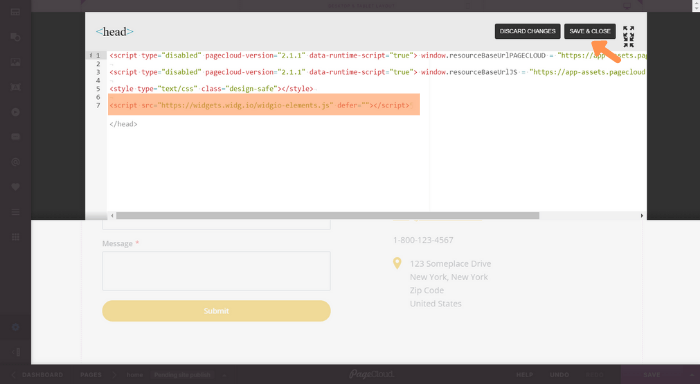Click the style design-safe code line
Screen dimensions: 700x384
point(211,88)
